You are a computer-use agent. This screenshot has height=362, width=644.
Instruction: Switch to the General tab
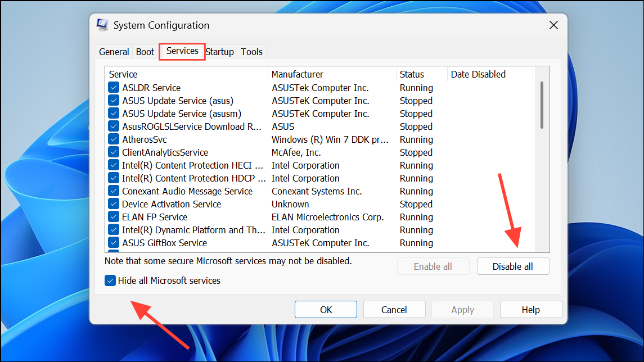pyautogui.click(x=114, y=51)
